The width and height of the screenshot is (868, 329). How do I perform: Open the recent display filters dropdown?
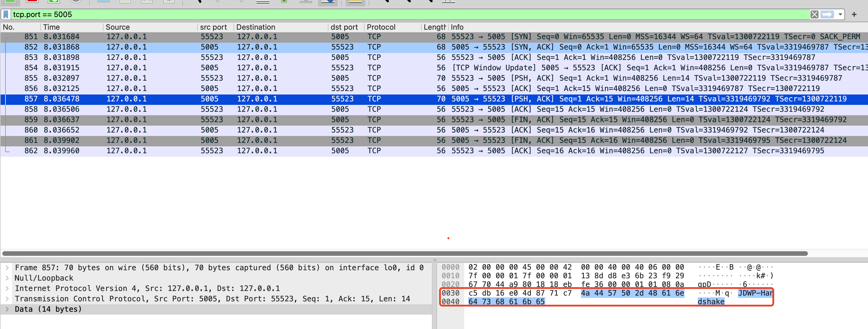click(x=840, y=14)
